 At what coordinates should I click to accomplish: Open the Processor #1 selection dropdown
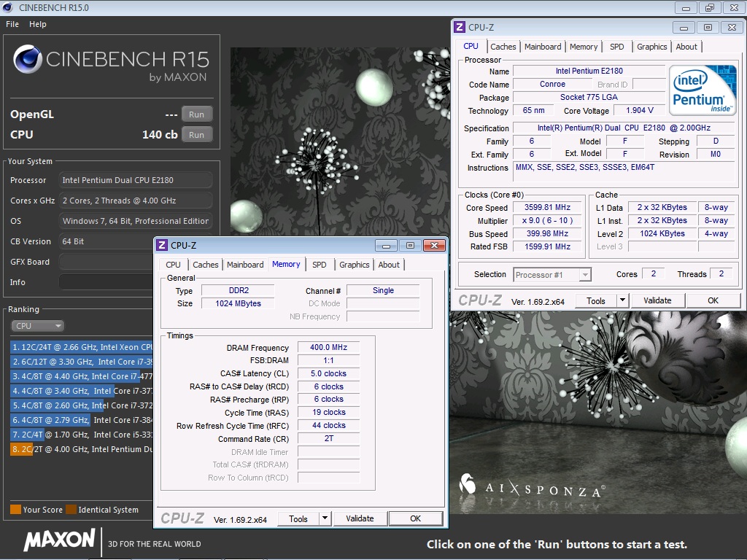[552, 275]
